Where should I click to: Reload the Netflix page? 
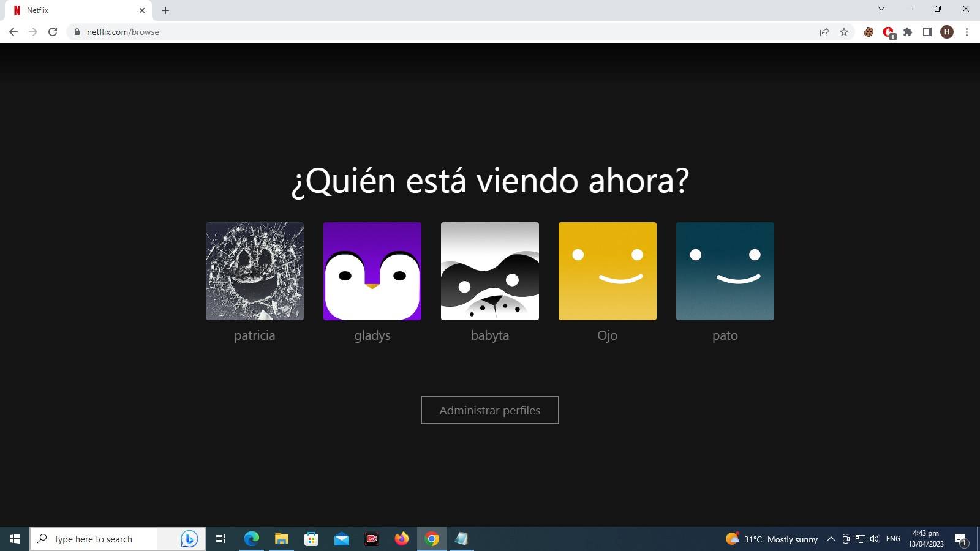[53, 32]
